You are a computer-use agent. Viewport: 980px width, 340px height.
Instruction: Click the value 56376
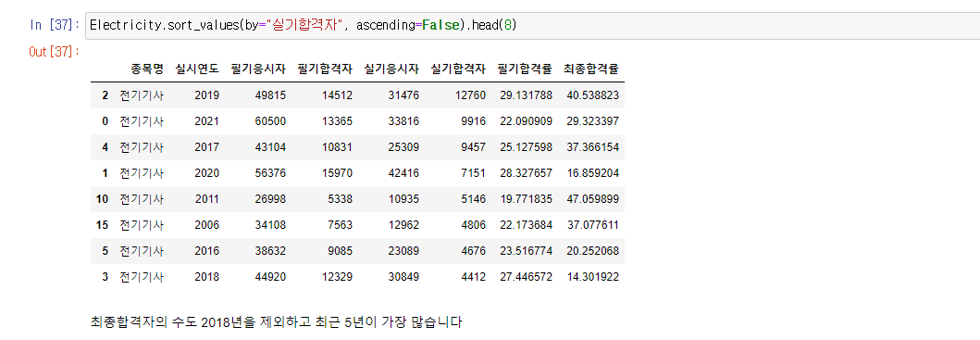coord(270,173)
